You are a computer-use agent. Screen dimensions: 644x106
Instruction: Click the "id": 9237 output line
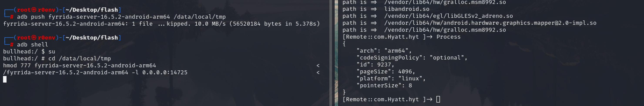click(x=375, y=65)
